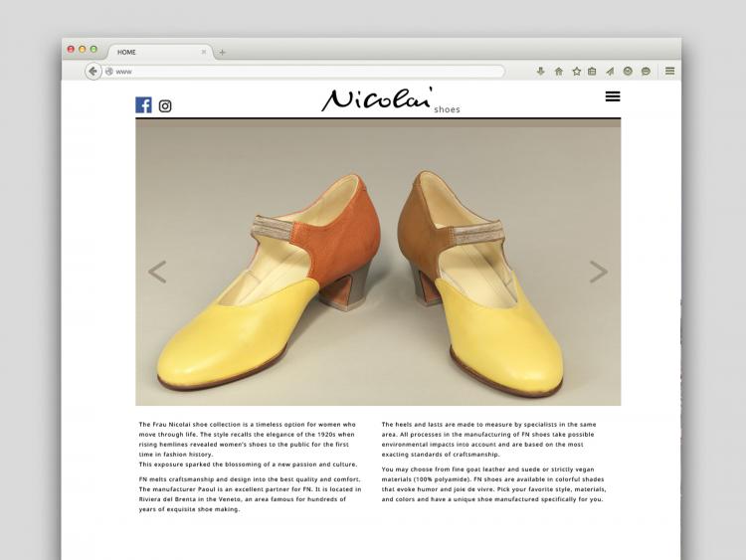Bookmark this page with the star
Screen dimensions: 746x560
point(576,72)
